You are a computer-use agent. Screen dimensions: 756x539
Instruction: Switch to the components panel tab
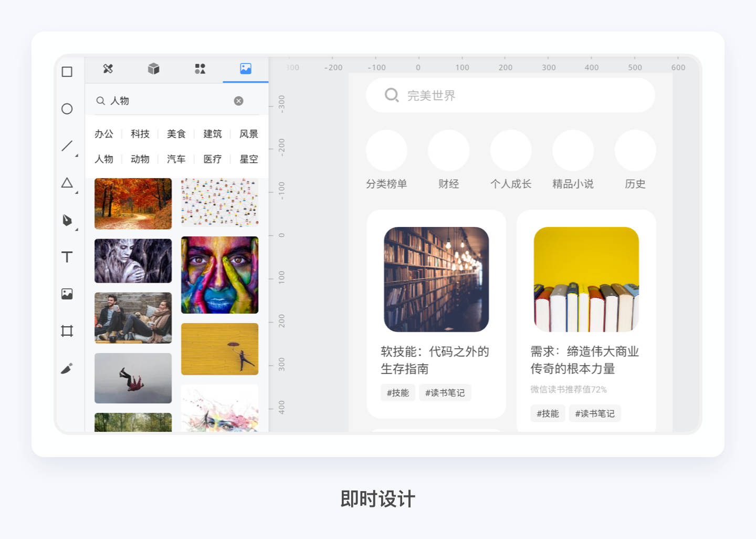click(x=153, y=69)
